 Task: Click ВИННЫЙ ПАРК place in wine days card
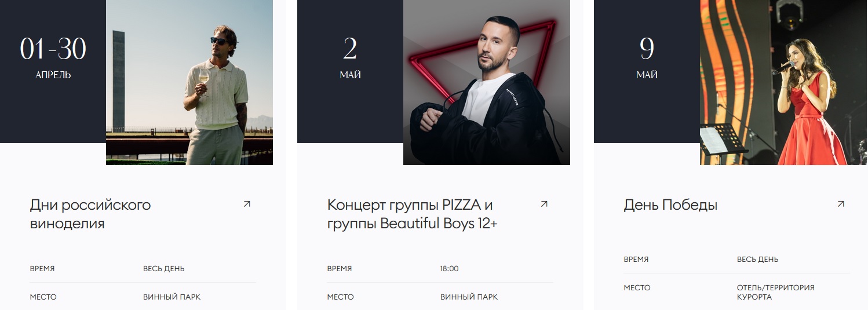coord(172,297)
